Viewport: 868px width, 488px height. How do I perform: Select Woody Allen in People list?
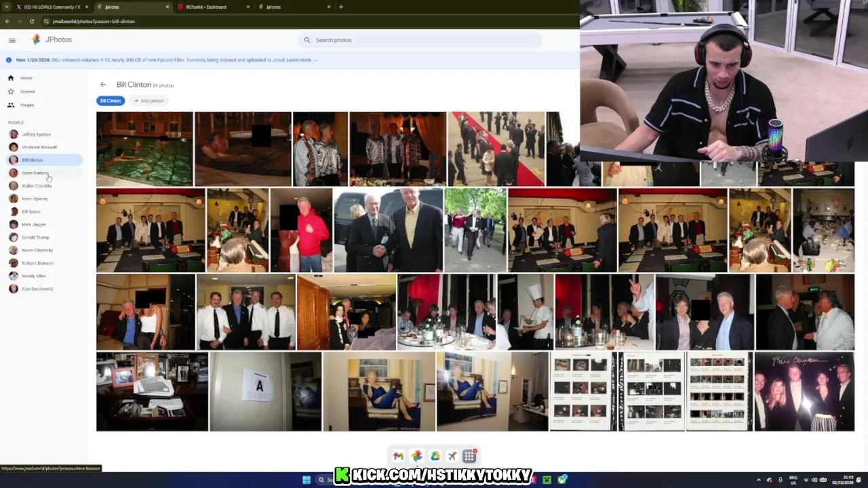pos(43,276)
